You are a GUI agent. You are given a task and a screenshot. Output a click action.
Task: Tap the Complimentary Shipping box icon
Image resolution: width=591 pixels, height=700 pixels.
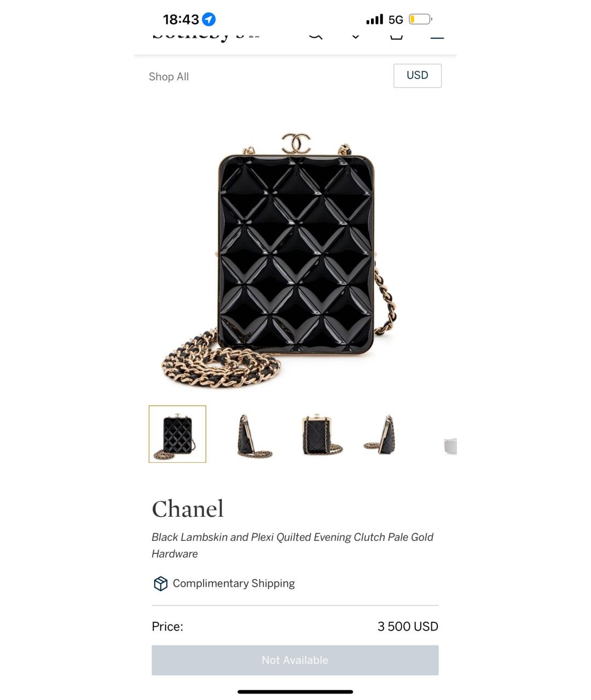pyautogui.click(x=160, y=584)
